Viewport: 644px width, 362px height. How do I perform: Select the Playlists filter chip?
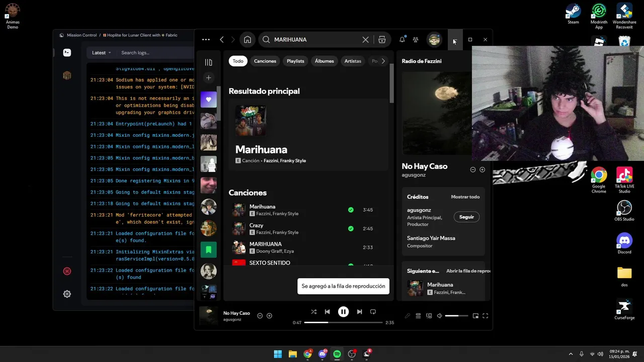point(295,61)
